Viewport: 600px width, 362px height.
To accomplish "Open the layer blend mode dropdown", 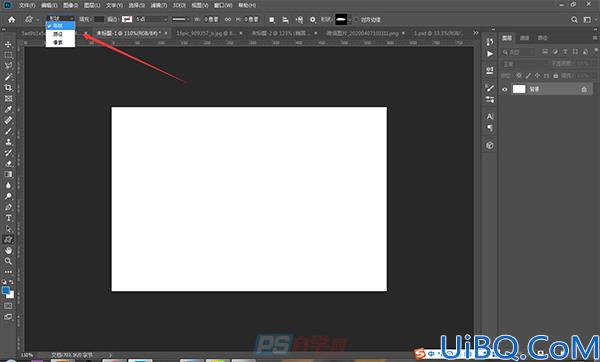I will (x=525, y=64).
